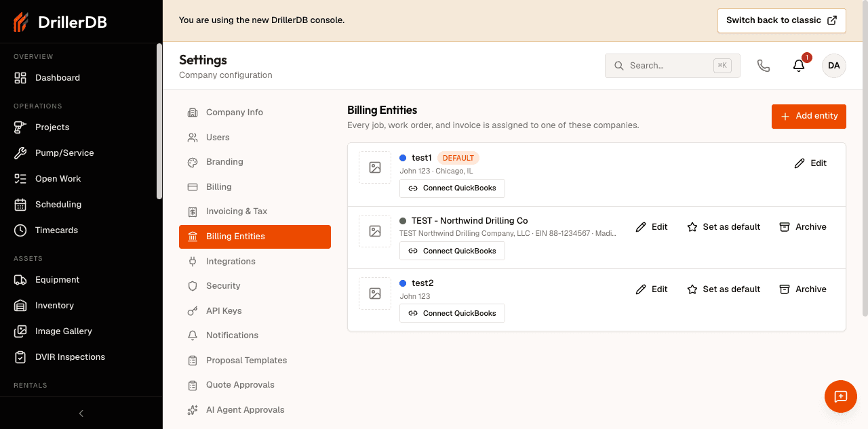Open Quote Approvals settings
The height and width of the screenshot is (429, 868).
[x=255, y=385]
